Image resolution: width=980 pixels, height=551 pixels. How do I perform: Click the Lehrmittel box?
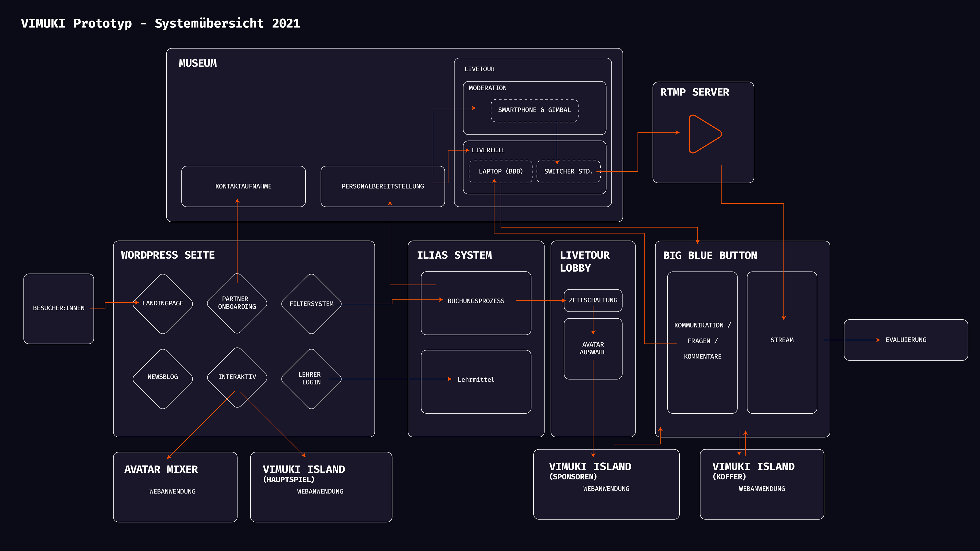click(476, 381)
